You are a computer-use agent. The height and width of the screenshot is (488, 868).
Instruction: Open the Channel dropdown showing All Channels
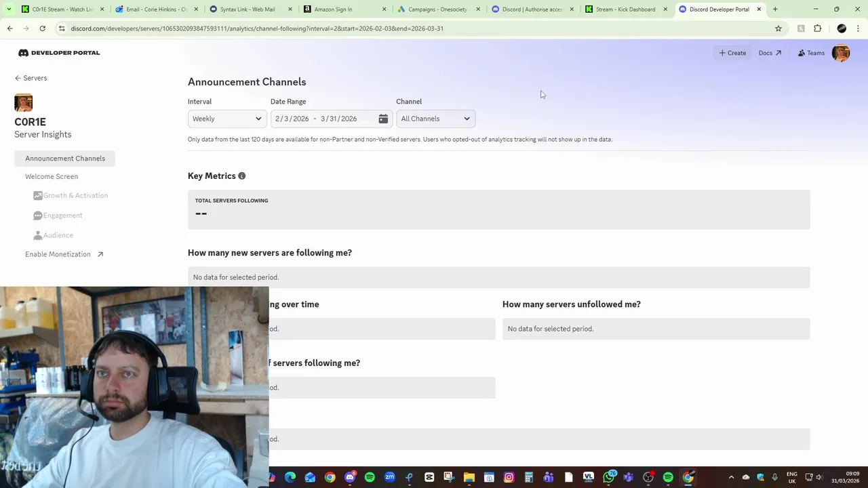[x=435, y=119]
